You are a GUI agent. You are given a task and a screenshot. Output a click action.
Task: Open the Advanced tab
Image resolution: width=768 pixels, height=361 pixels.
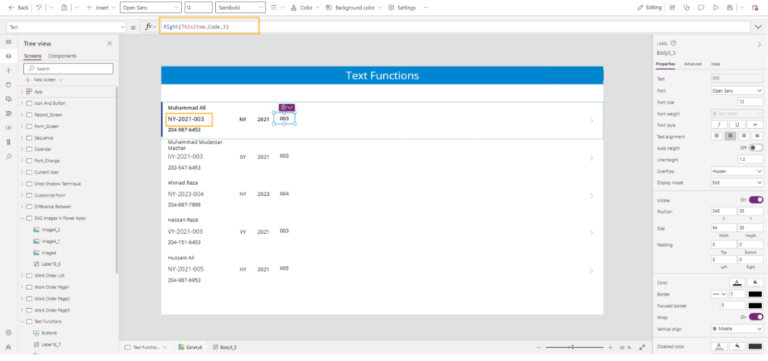coord(693,64)
